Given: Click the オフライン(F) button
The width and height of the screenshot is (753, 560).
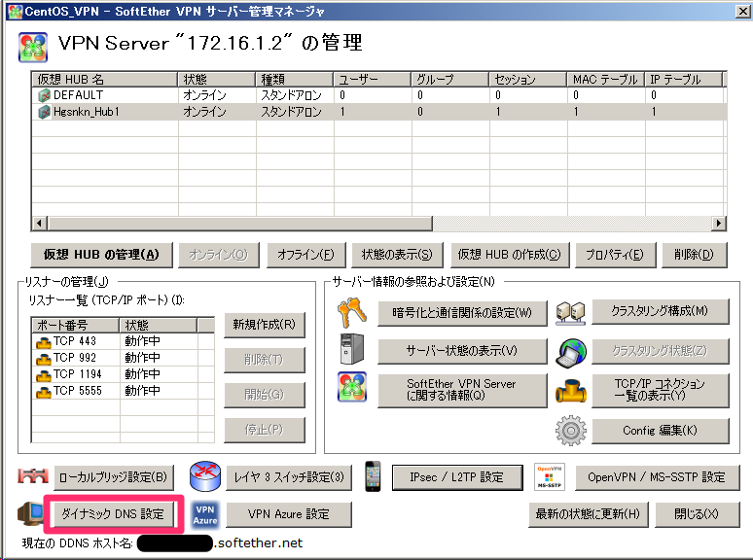Looking at the screenshot, I should click(305, 255).
